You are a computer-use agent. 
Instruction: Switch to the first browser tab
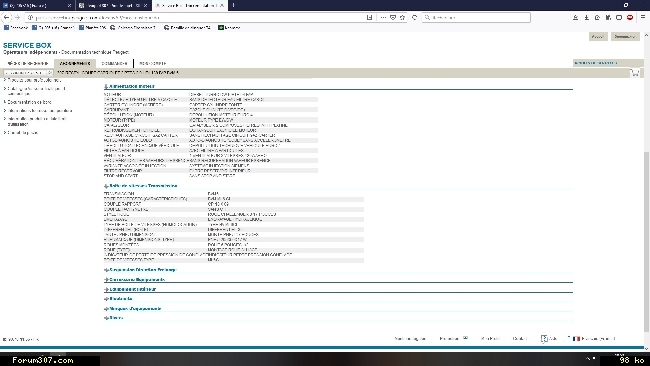coord(36,5)
